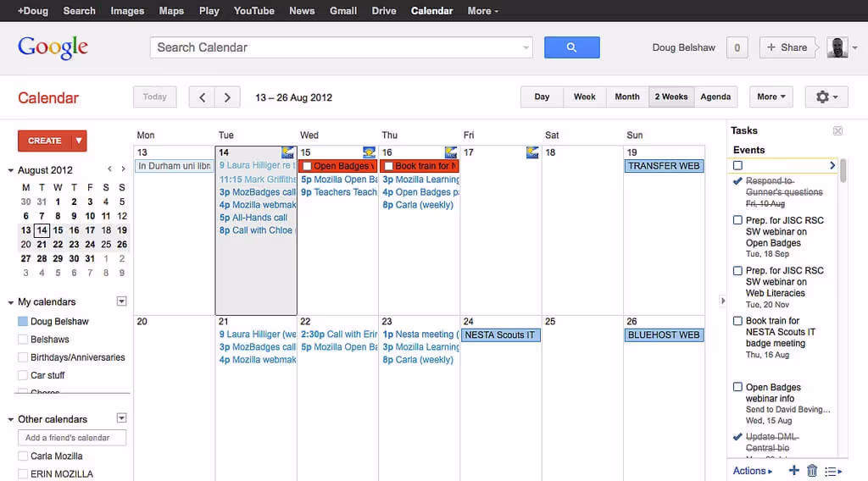Delete task using trash icon

point(811,471)
